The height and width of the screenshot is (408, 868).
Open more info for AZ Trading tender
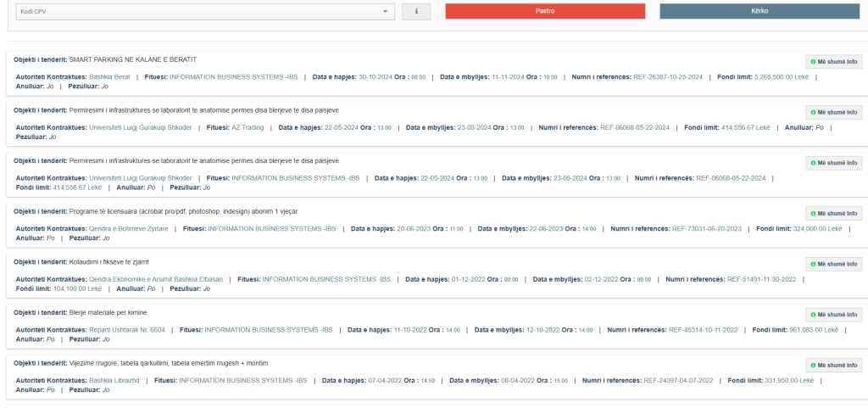pos(833,112)
